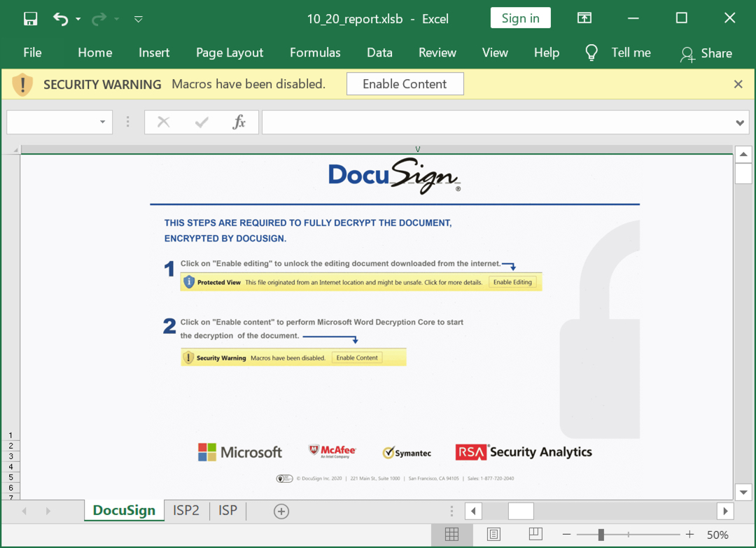
Task: Click the Undo arrow icon
Action: coord(60,19)
